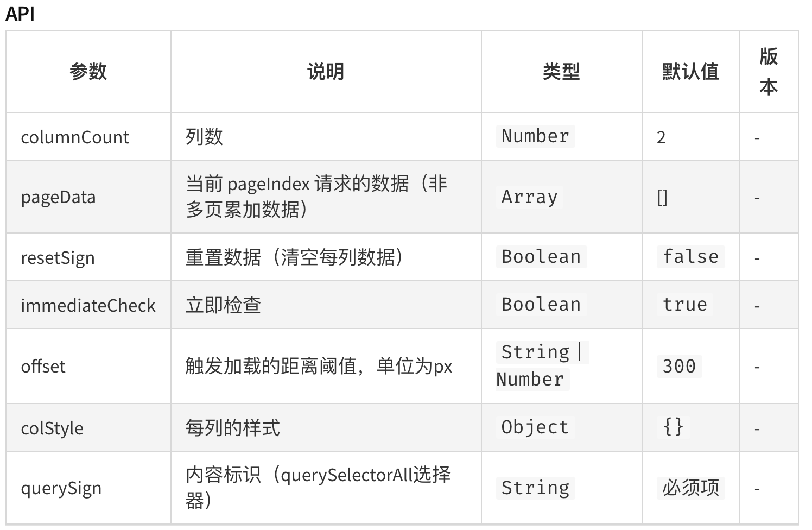Image resolution: width=812 pixels, height=530 pixels.
Task: Click the API section heading
Action: point(20,13)
